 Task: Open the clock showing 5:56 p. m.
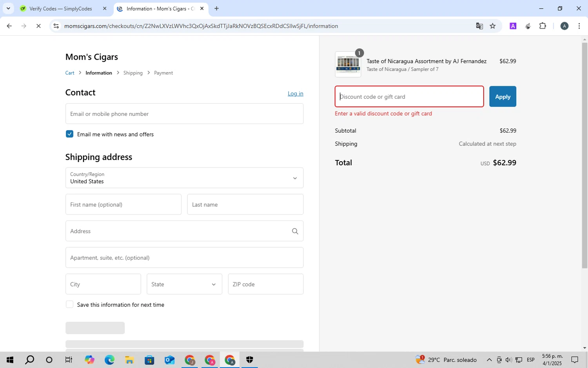coord(552,360)
